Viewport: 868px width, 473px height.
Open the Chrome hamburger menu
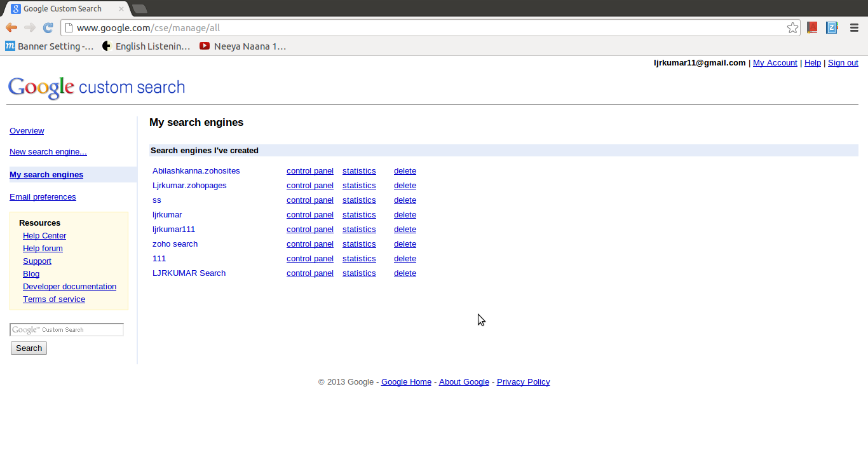coord(854,27)
